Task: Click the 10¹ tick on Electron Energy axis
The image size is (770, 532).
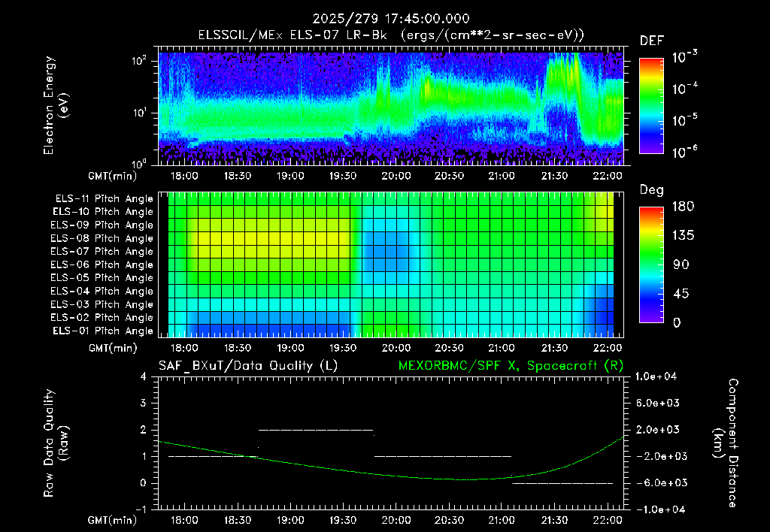Action: tap(140, 113)
